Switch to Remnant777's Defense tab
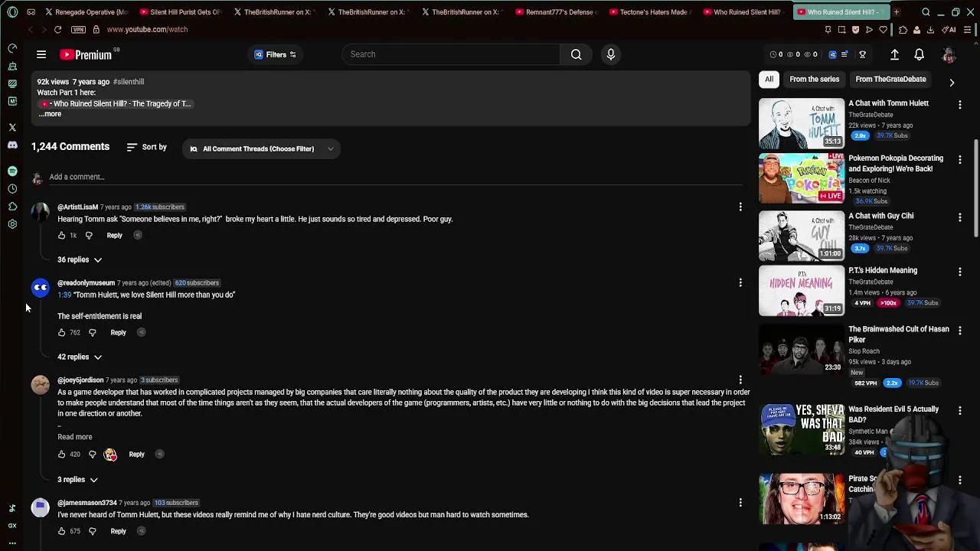 [x=556, y=12]
